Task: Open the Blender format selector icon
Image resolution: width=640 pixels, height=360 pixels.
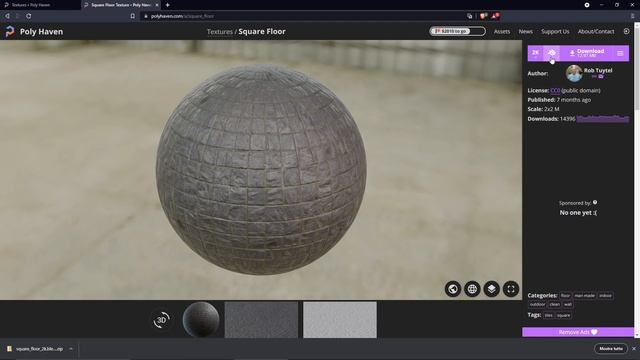Action: pyautogui.click(x=552, y=53)
